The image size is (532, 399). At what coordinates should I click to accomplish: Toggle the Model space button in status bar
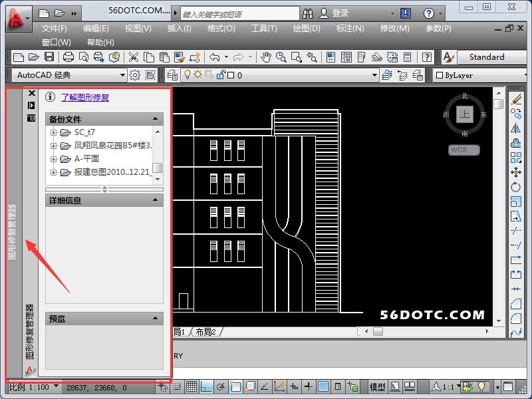(377, 386)
